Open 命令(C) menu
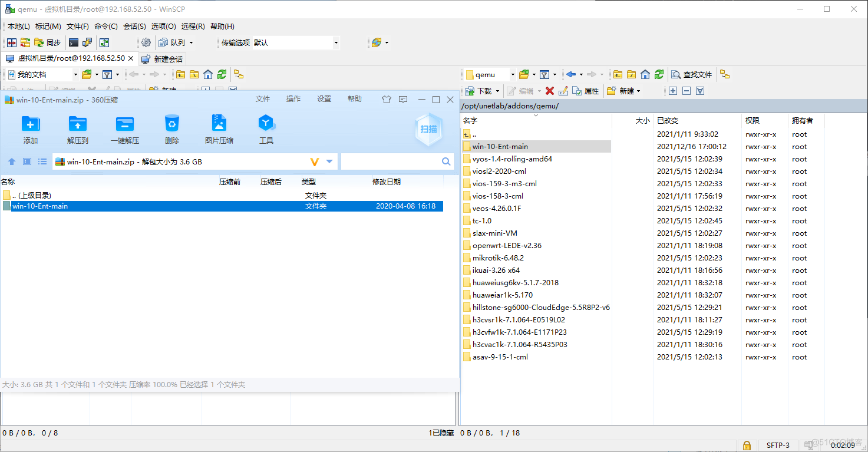 coord(106,27)
